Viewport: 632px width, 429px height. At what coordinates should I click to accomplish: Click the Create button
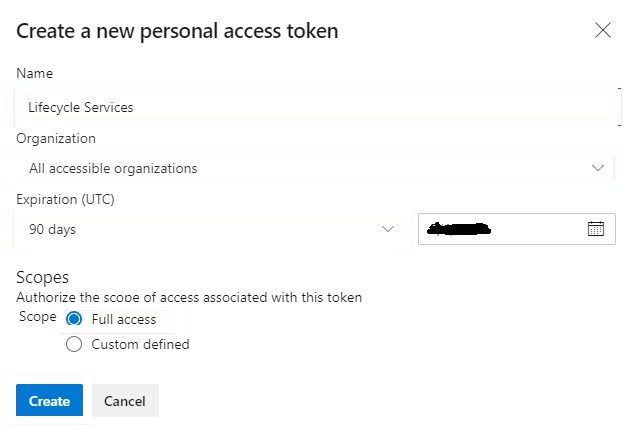pyautogui.click(x=49, y=400)
